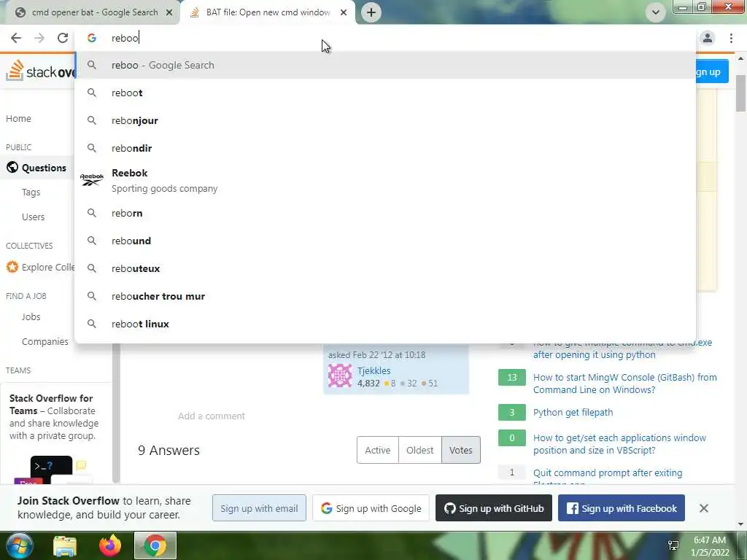Sort answers by Oldest
The image size is (747, 560).
point(419,450)
